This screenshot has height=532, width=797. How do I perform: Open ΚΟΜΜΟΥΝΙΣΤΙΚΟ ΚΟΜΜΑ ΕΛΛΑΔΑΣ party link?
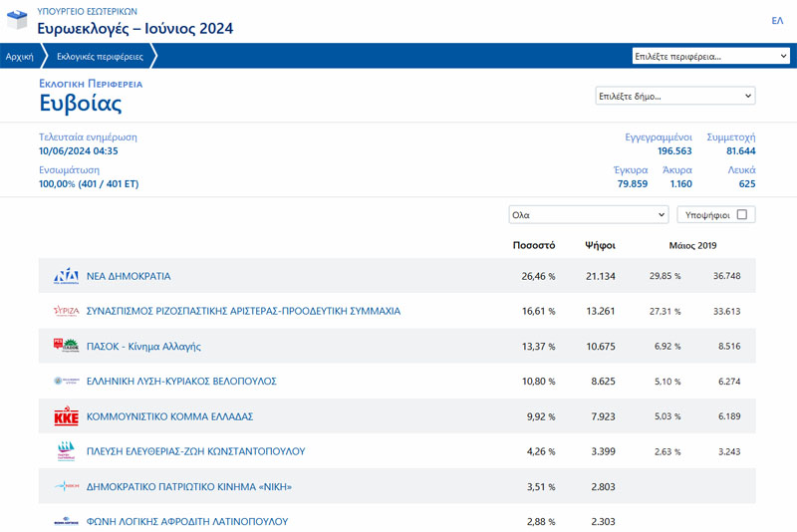tap(169, 416)
